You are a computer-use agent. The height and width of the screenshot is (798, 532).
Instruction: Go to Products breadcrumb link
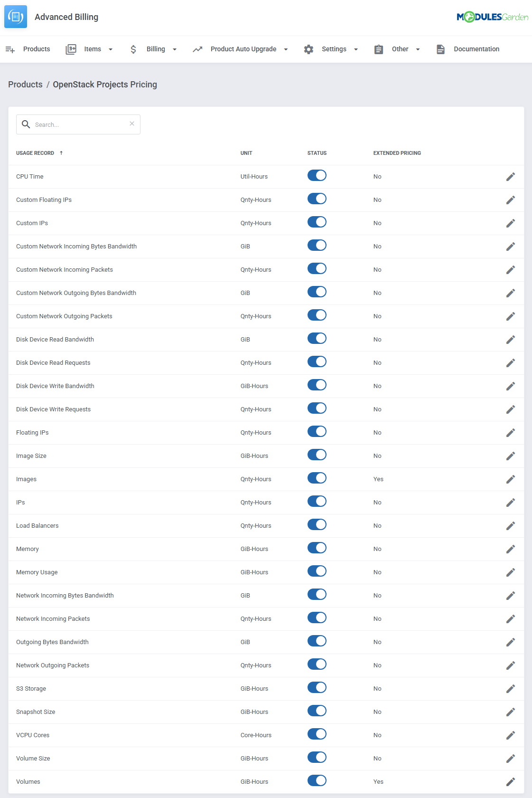coord(25,85)
